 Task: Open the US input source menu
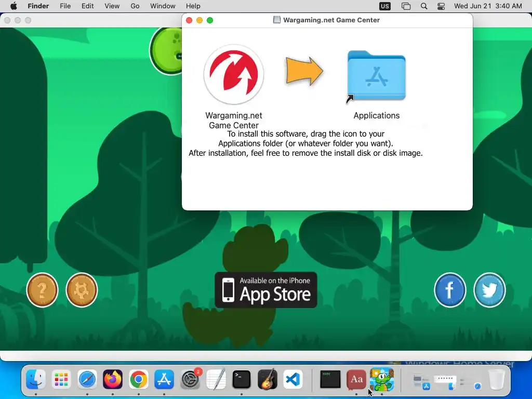(385, 6)
